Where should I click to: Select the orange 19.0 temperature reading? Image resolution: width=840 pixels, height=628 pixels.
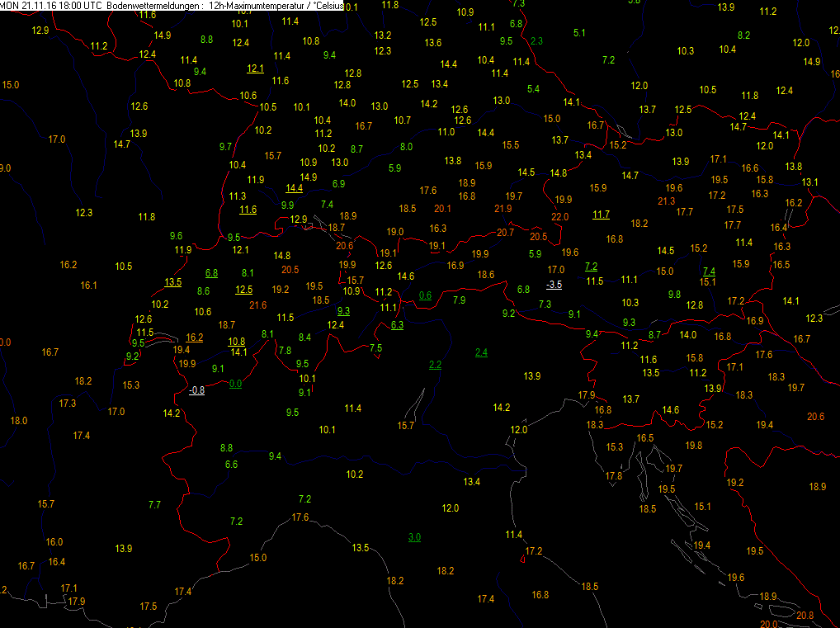point(394,232)
